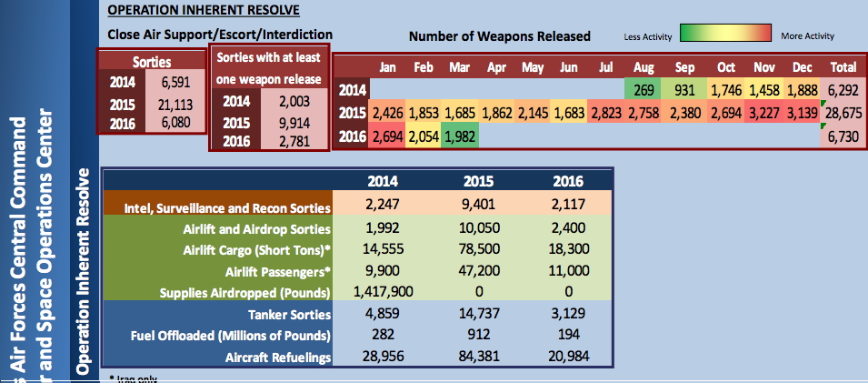This screenshot has width=868, height=383.
Task: Click the Number of Weapons Released heading
Action: [x=499, y=36]
